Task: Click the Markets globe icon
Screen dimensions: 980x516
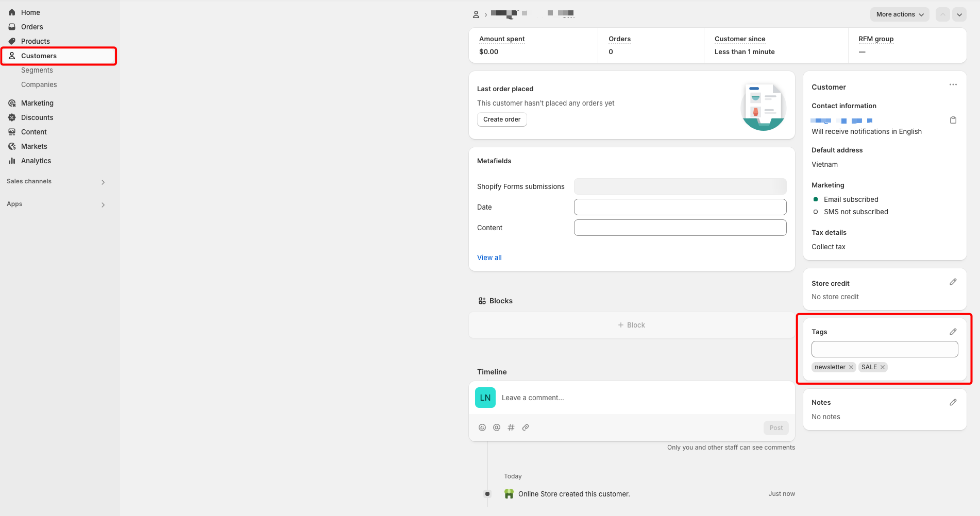Action: click(12, 146)
